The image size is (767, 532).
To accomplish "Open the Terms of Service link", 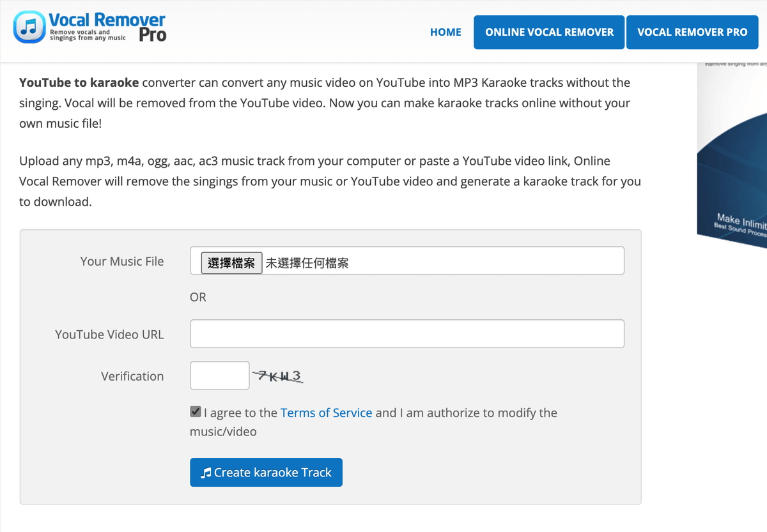I will [x=326, y=413].
